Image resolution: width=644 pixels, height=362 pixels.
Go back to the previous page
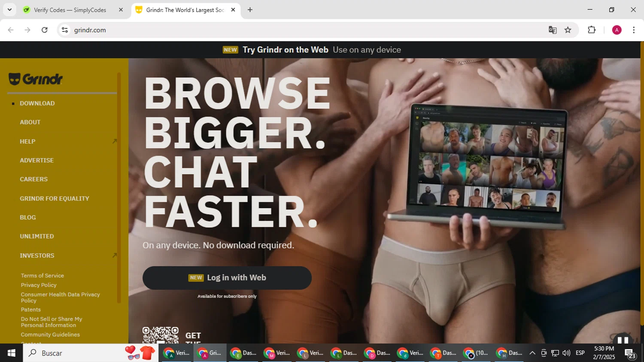pos(11,30)
